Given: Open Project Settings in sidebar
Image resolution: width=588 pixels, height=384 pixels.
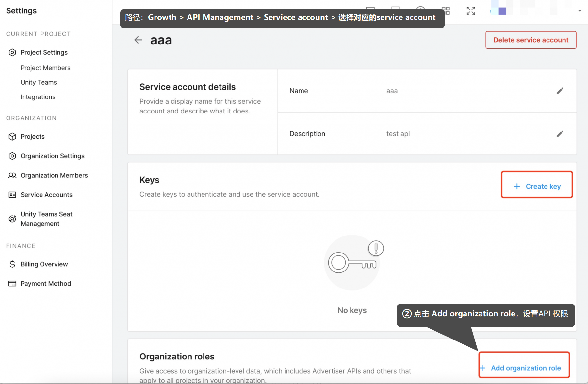Looking at the screenshot, I should (x=44, y=52).
